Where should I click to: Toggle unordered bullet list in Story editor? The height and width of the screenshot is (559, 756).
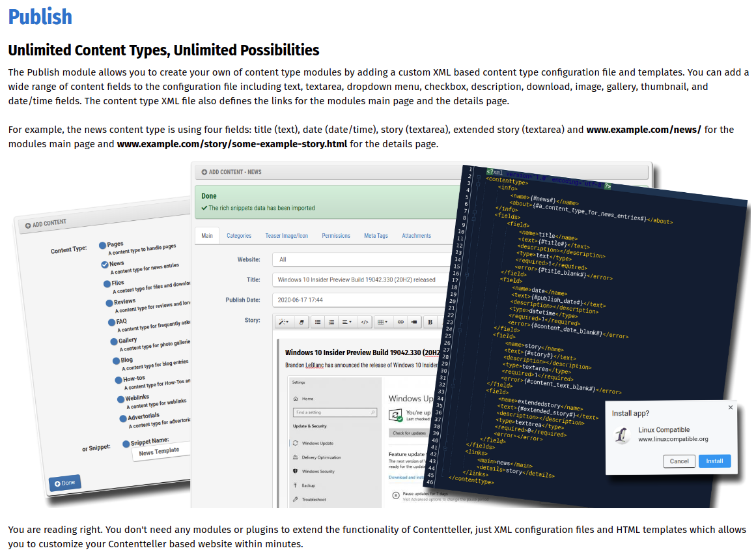pos(318,322)
